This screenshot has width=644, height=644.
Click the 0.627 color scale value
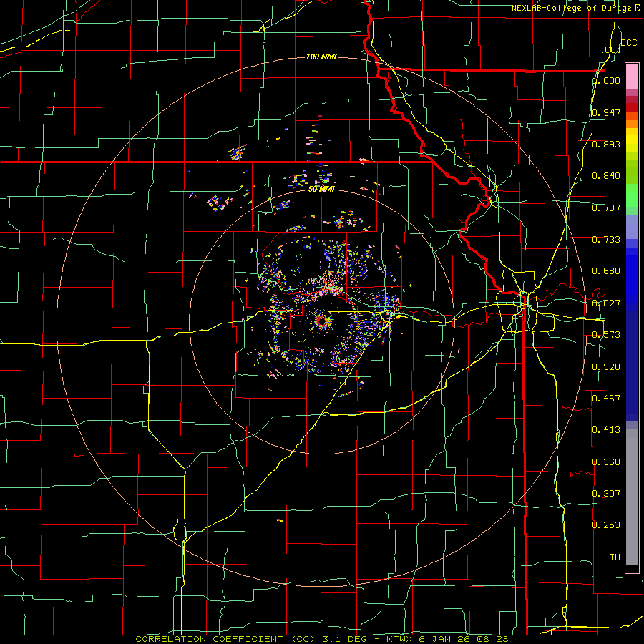(606, 303)
